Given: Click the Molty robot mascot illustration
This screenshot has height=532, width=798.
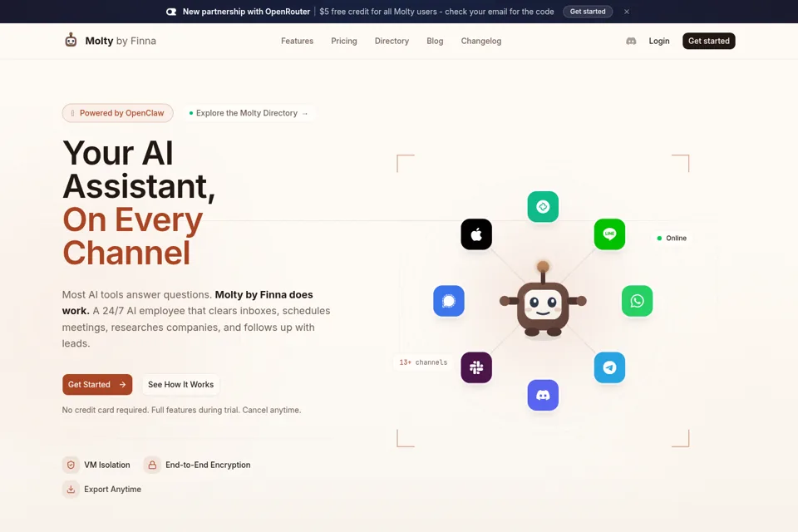Looking at the screenshot, I should 543,299.
